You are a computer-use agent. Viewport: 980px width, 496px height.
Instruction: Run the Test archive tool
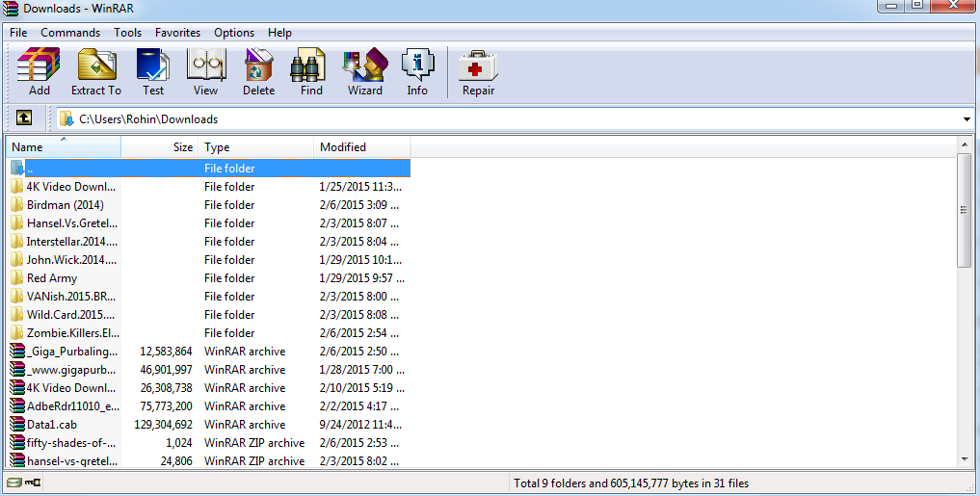(153, 65)
